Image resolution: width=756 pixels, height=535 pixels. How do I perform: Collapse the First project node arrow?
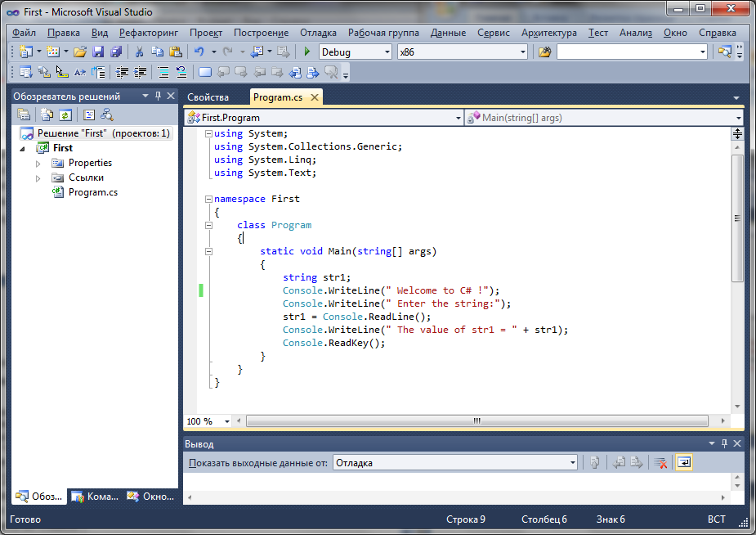22,149
